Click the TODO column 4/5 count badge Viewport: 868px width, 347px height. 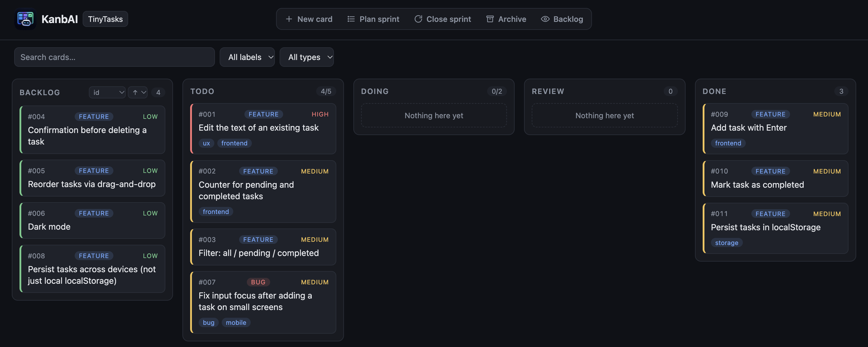pos(326,91)
